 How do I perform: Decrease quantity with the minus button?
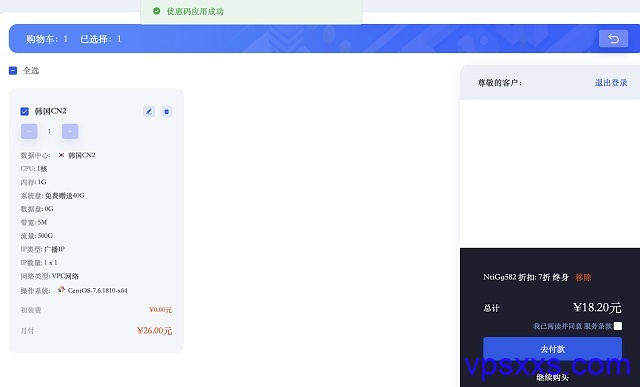(x=29, y=131)
